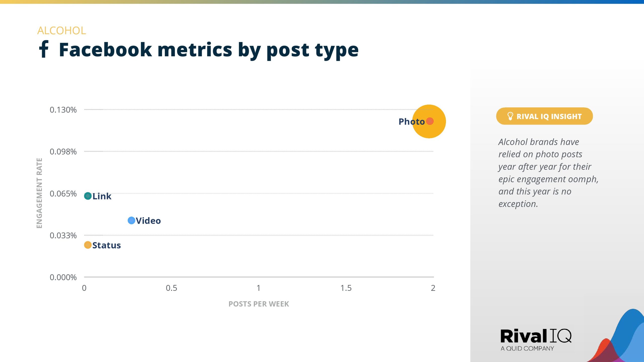Select the orange Status data point
The image size is (644, 362).
click(88, 245)
